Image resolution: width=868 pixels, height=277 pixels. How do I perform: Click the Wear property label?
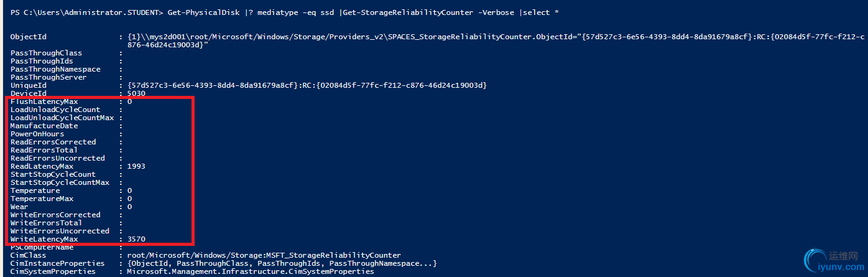(x=19, y=207)
